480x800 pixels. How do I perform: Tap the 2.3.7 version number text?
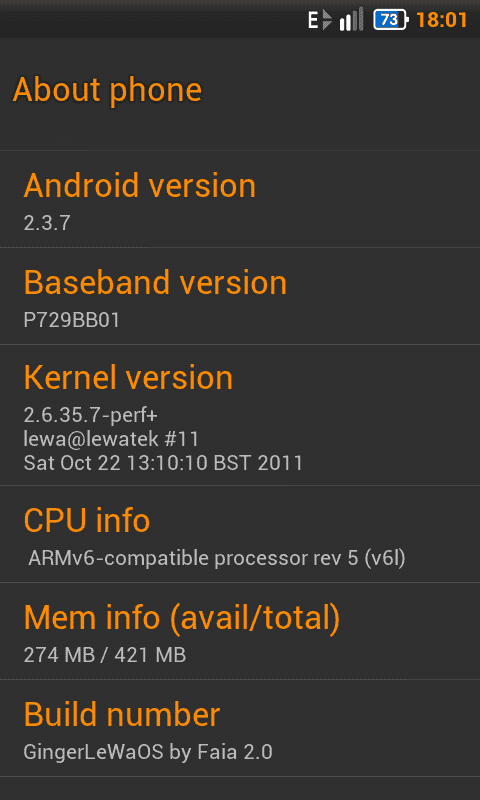[x=47, y=223]
